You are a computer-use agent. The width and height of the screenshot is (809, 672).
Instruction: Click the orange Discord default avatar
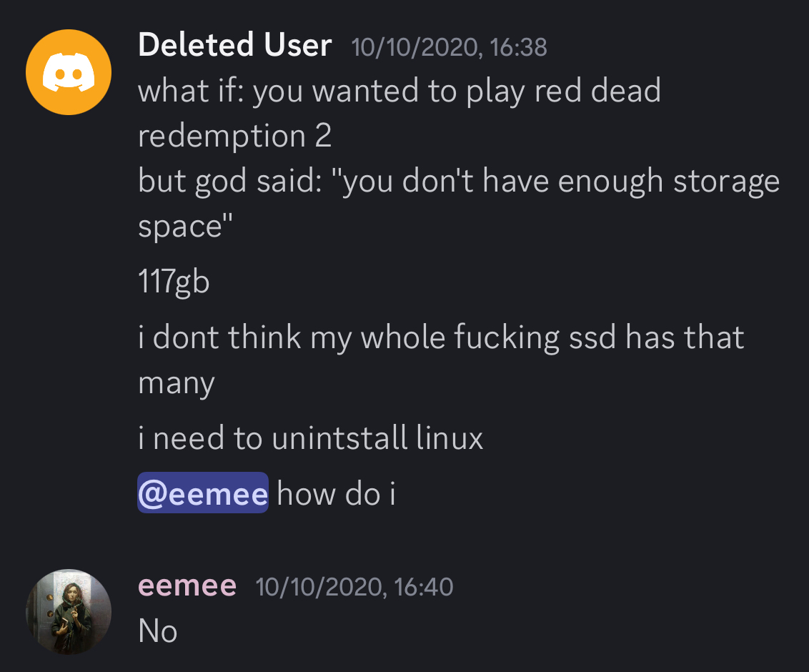[68, 72]
